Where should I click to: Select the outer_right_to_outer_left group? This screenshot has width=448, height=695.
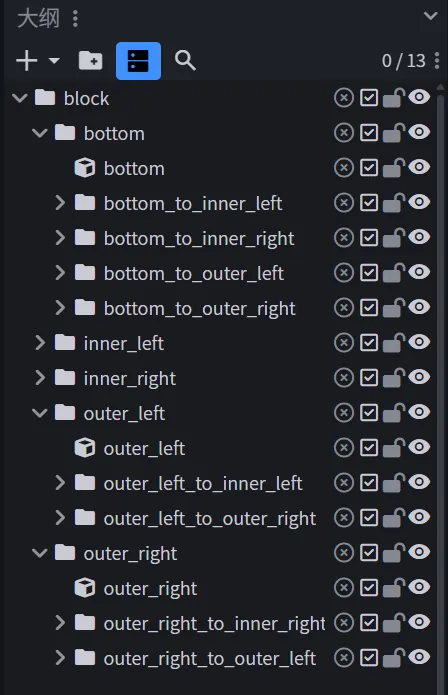click(210, 659)
